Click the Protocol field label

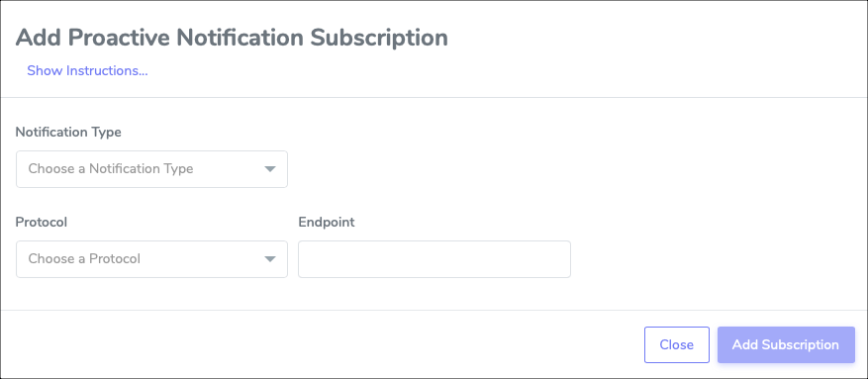[42, 222]
